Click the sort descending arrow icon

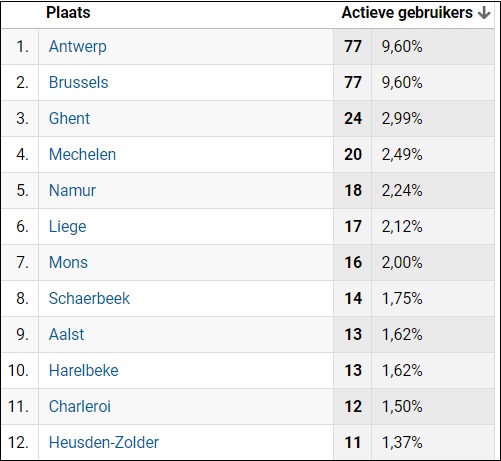(484, 13)
